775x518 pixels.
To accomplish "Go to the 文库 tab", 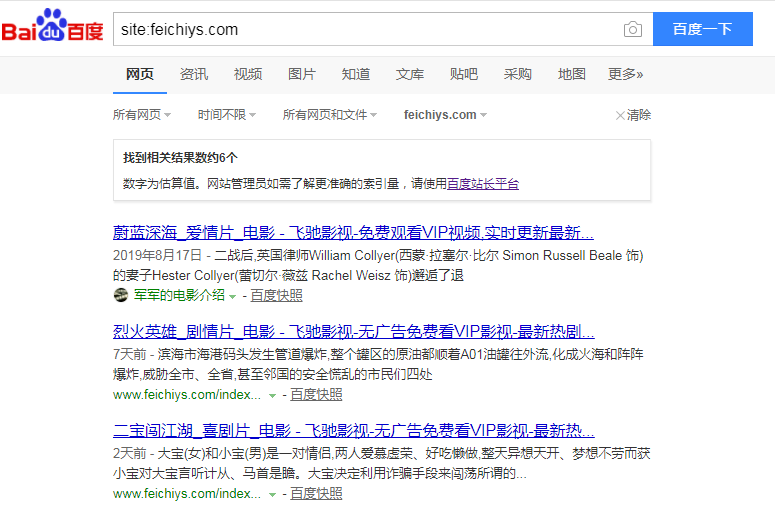I will pos(410,74).
